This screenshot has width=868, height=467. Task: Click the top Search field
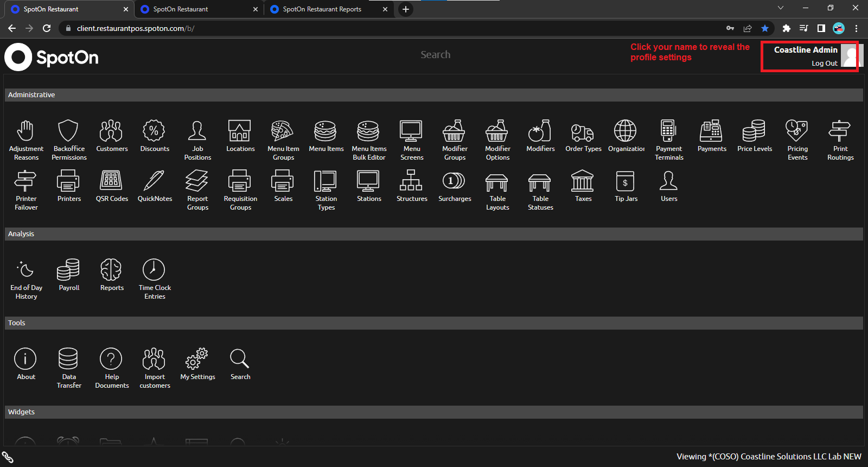pos(436,55)
